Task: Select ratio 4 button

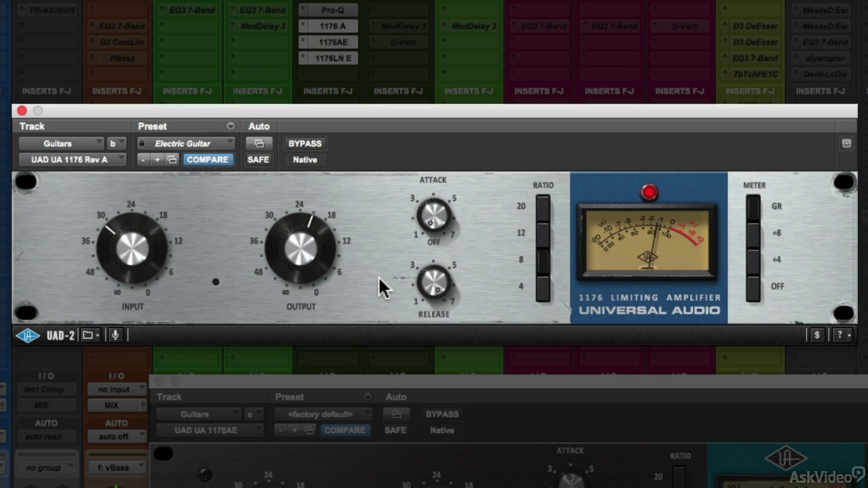Action: [542, 287]
